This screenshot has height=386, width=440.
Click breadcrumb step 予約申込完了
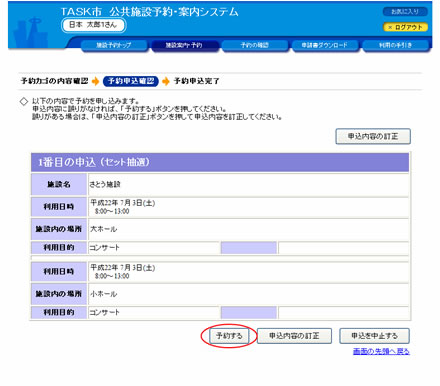pyautogui.click(x=197, y=81)
